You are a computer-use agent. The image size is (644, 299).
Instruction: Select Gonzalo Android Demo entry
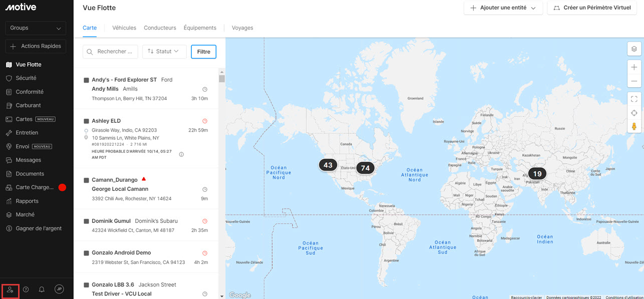coord(146,257)
